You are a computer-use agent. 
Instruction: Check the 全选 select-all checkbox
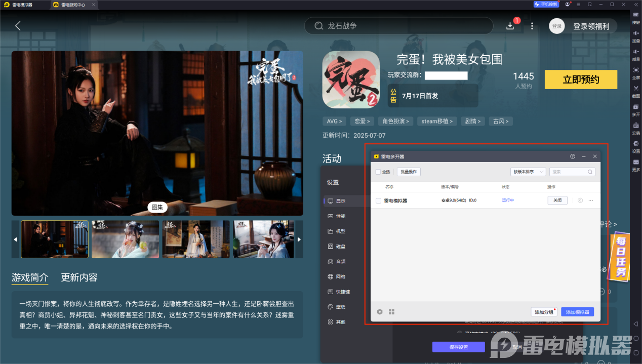click(378, 172)
